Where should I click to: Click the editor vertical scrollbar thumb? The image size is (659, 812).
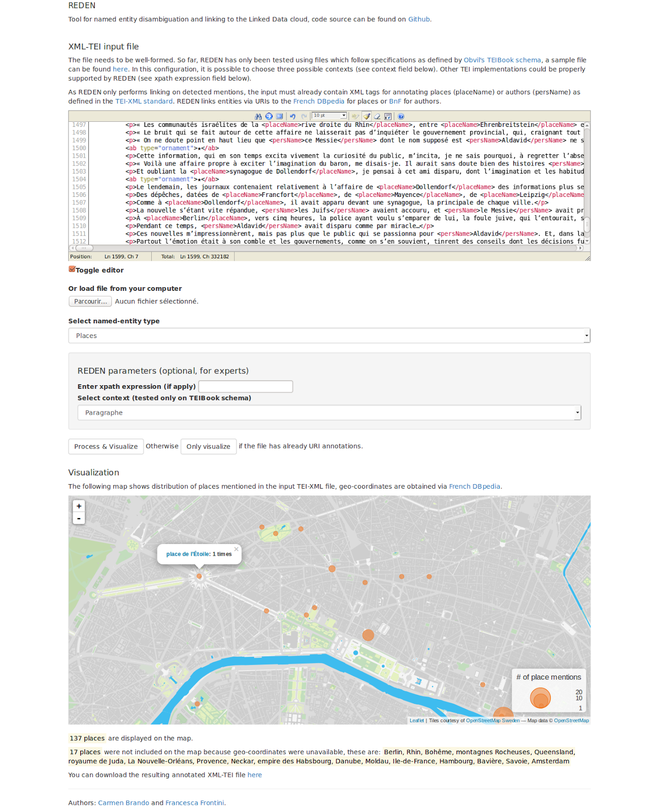pyautogui.click(x=587, y=224)
